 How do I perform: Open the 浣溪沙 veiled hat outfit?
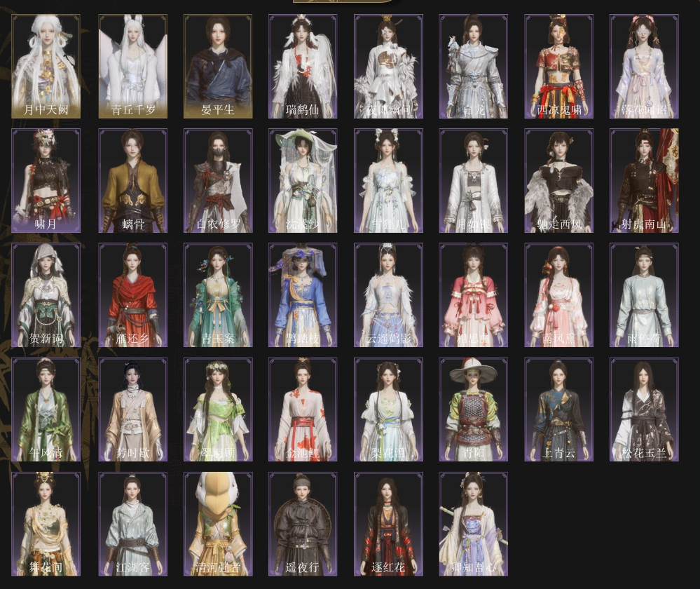point(303,181)
